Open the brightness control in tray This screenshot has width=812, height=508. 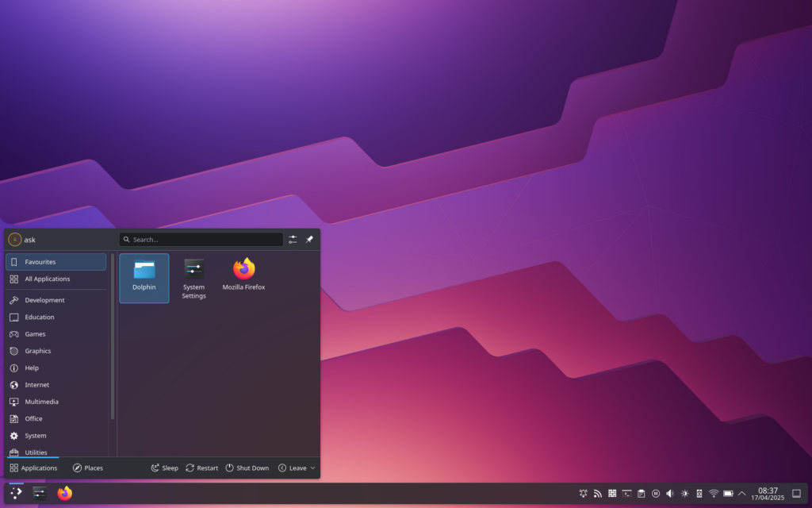point(684,493)
